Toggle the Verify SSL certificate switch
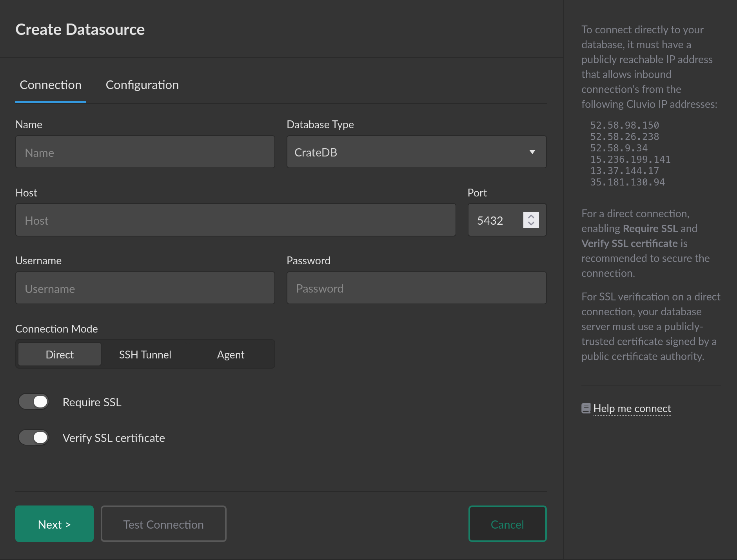This screenshot has width=737, height=560. point(34,437)
